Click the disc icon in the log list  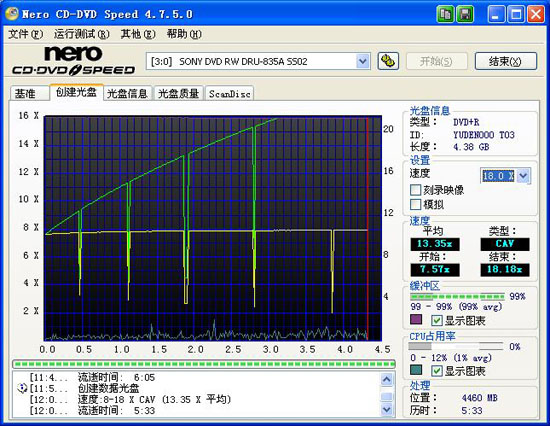[22, 388]
